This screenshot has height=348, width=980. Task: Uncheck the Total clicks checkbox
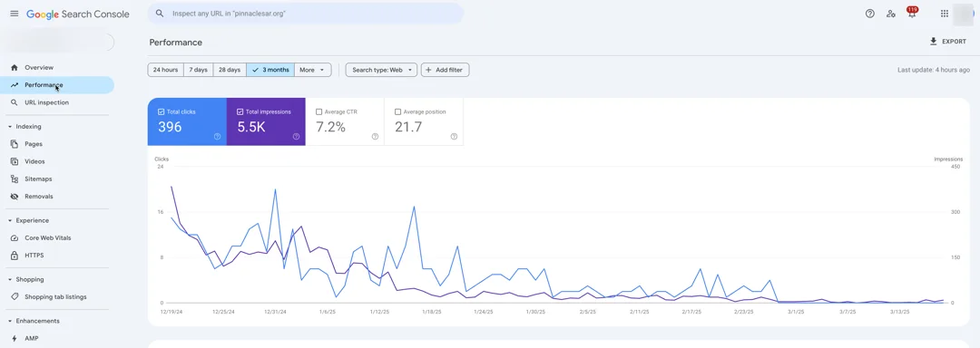coord(162,112)
